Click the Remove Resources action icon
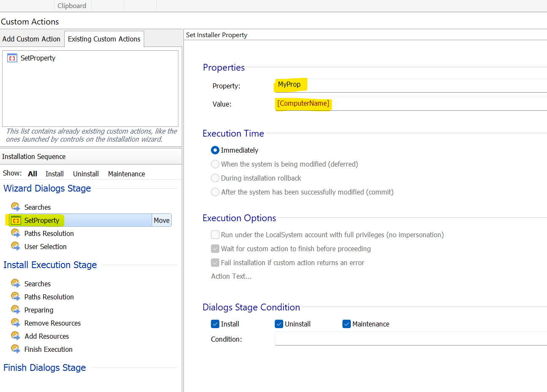Viewport: 547px width, 392px height. tap(16, 323)
